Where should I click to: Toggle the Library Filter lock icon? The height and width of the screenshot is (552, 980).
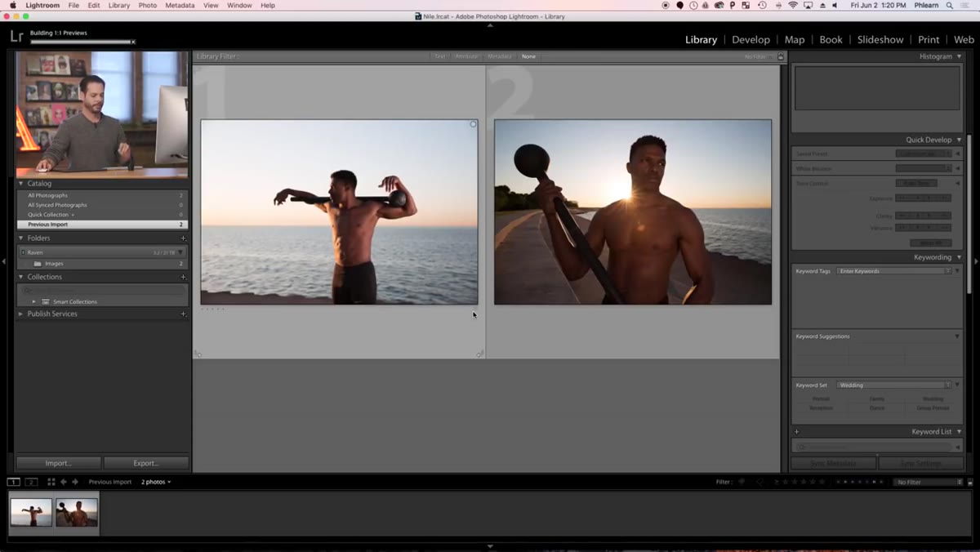click(781, 56)
